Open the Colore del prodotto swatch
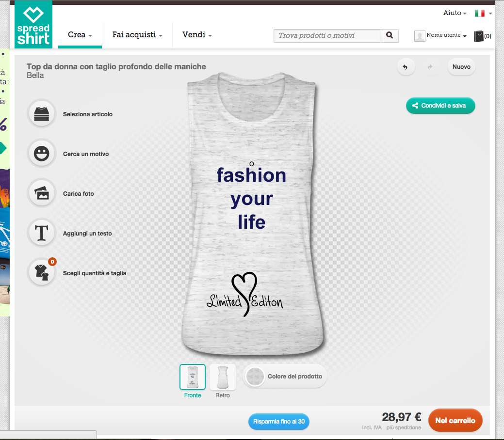This screenshot has height=440, width=504. pyautogui.click(x=255, y=377)
